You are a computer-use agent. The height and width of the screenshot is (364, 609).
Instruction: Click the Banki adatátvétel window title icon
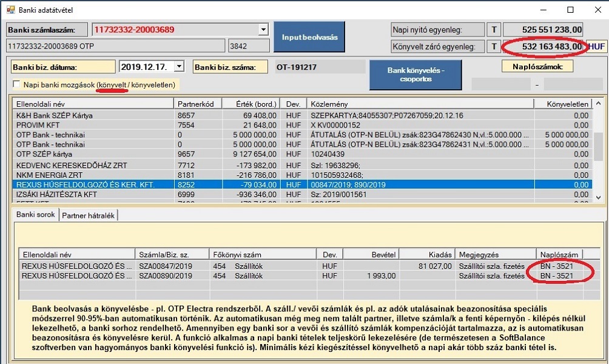[10, 10]
